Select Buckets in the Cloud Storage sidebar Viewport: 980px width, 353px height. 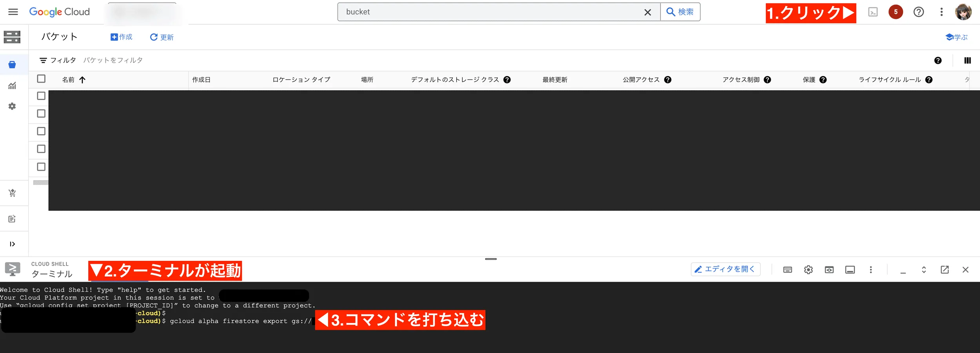tap(13, 64)
